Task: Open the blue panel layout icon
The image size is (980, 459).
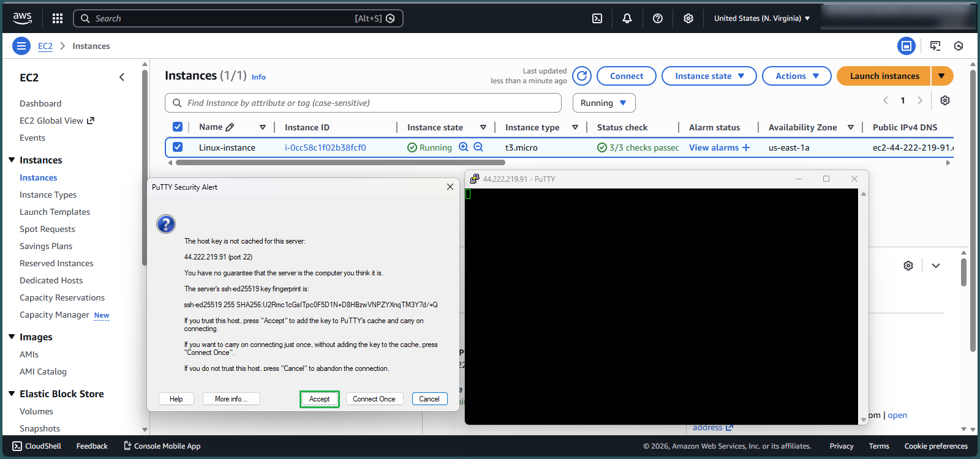Action: [x=907, y=46]
